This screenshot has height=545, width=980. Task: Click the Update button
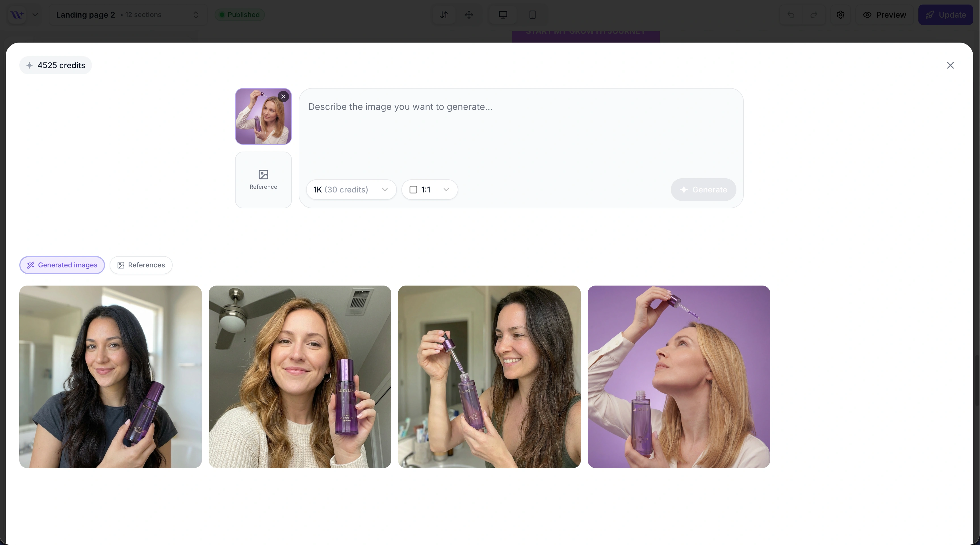(x=945, y=15)
